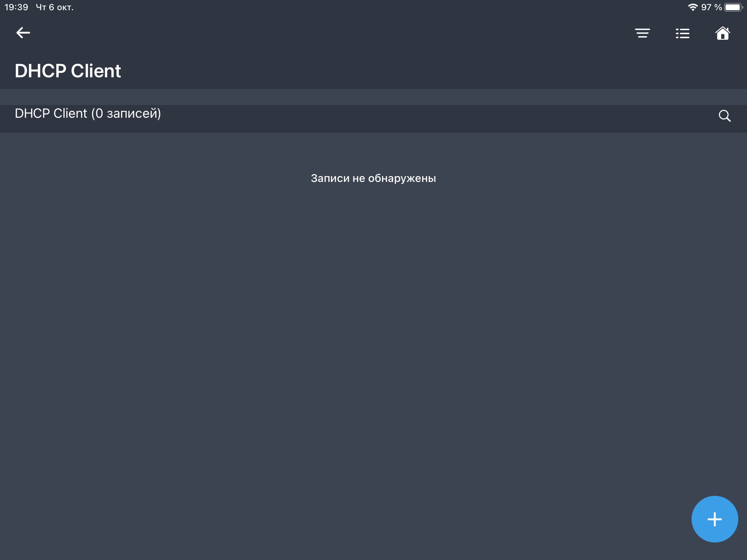Open the filter lines icon

pos(642,33)
